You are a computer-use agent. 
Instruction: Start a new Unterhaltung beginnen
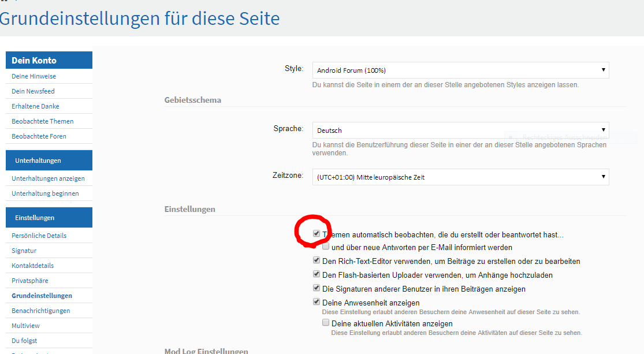pyautogui.click(x=45, y=193)
